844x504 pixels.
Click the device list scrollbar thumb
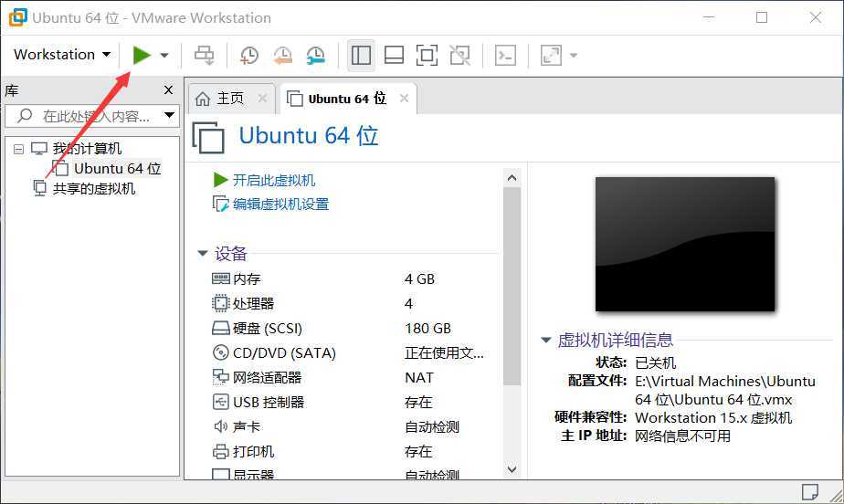tap(512, 286)
